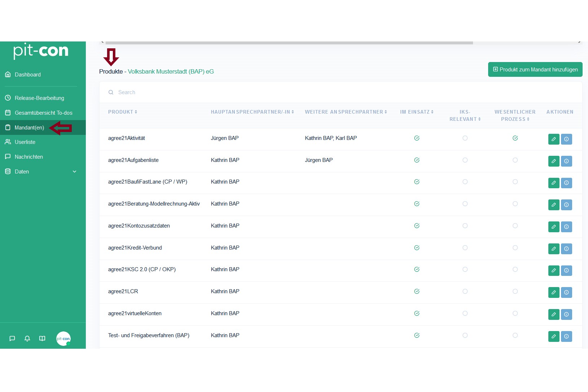Open the pit-con user avatar
This screenshot has width=588, height=392.
63,339
